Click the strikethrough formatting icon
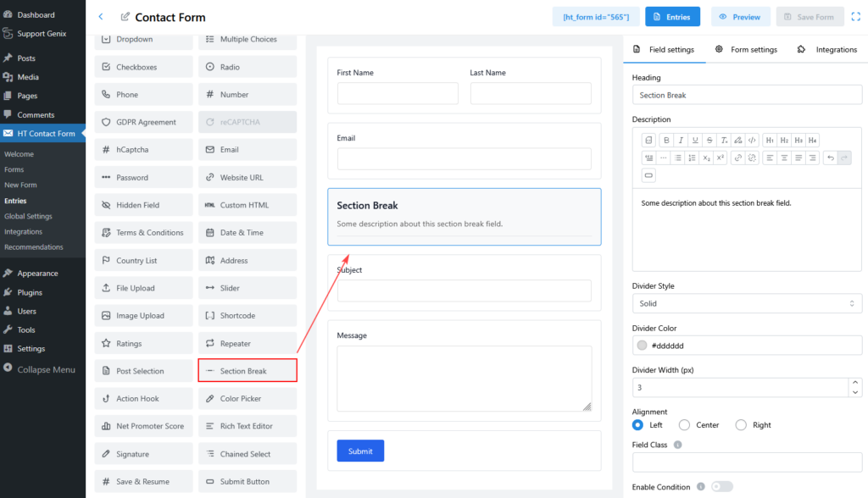 pyautogui.click(x=709, y=141)
